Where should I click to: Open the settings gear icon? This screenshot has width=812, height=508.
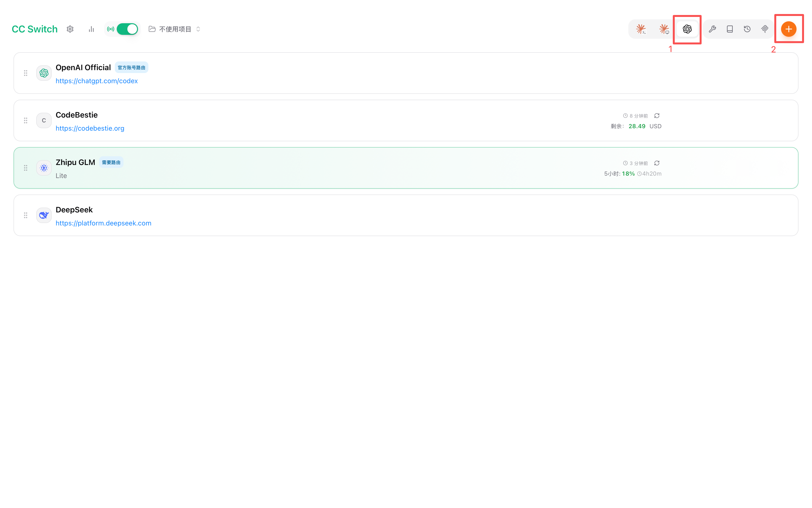pos(70,29)
